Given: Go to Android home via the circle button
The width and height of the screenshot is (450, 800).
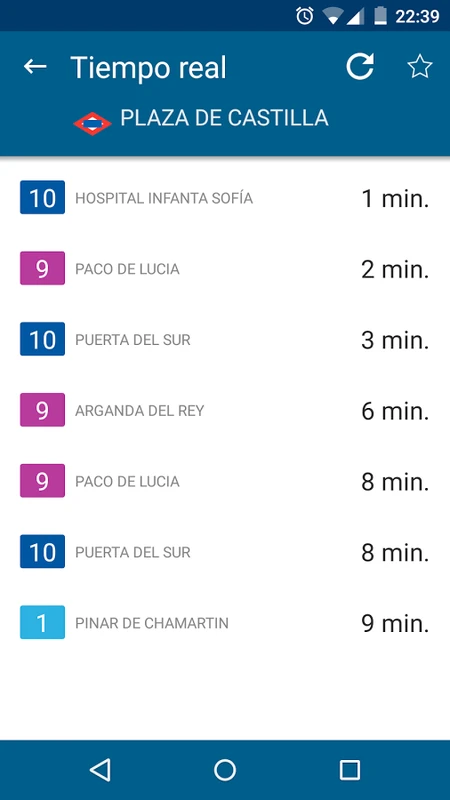Looking at the screenshot, I should tap(225, 769).
